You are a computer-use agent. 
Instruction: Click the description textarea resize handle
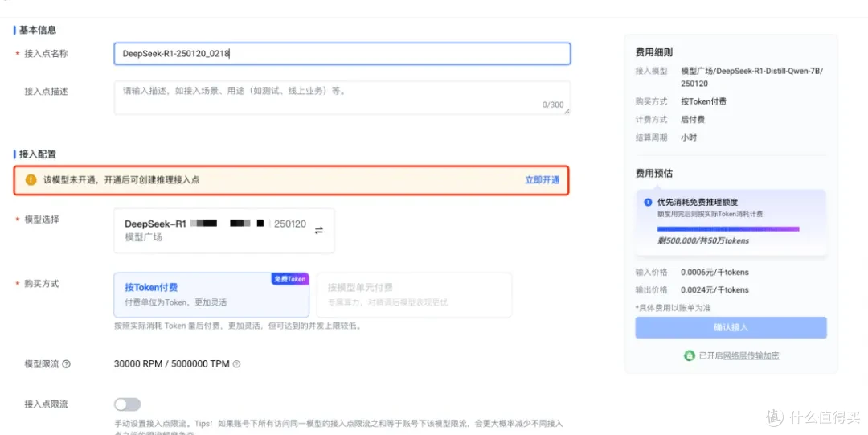567,112
